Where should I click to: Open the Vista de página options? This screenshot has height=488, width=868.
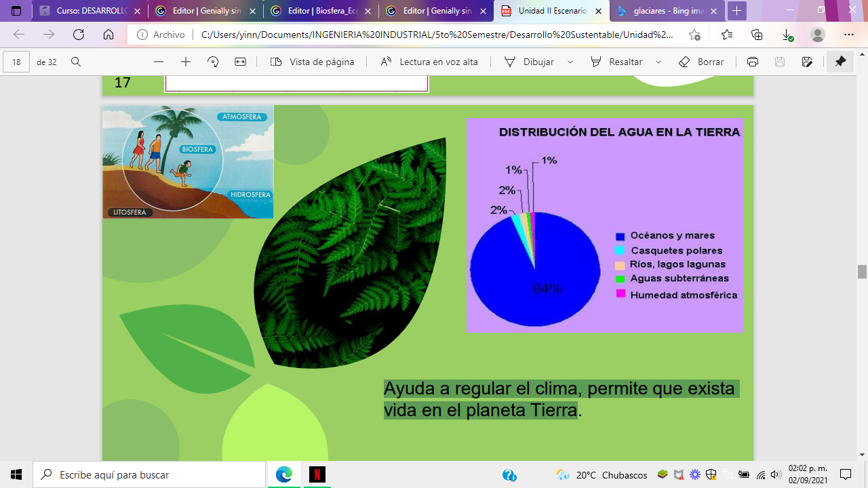click(x=312, y=62)
